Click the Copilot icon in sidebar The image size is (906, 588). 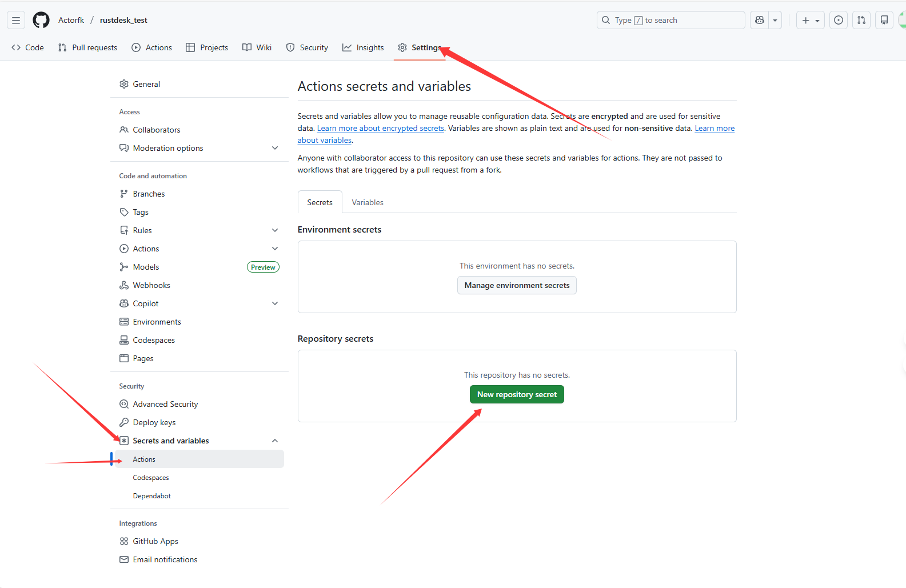pyautogui.click(x=124, y=303)
